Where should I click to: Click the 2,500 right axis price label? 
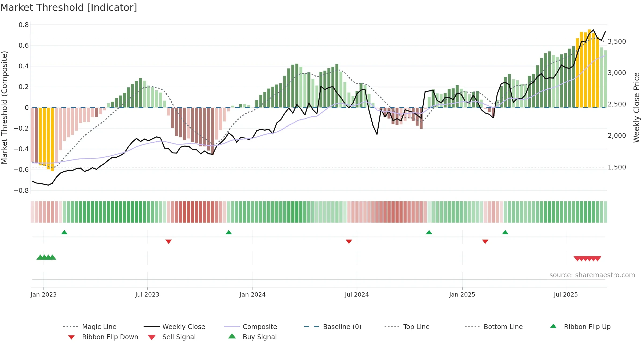pyautogui.click(x=617, y=104)
